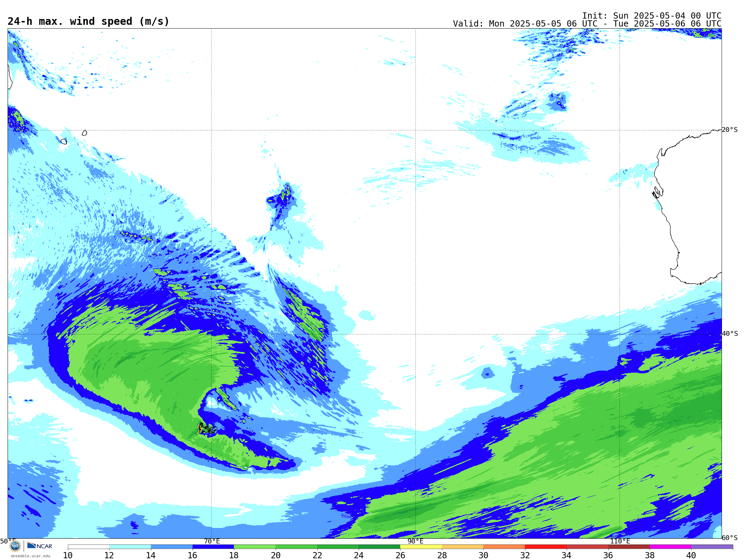This screenshot has height=560, width=744.
Task: Click the light blue 14-16 colorbar swatch
Action: [172, 547]
